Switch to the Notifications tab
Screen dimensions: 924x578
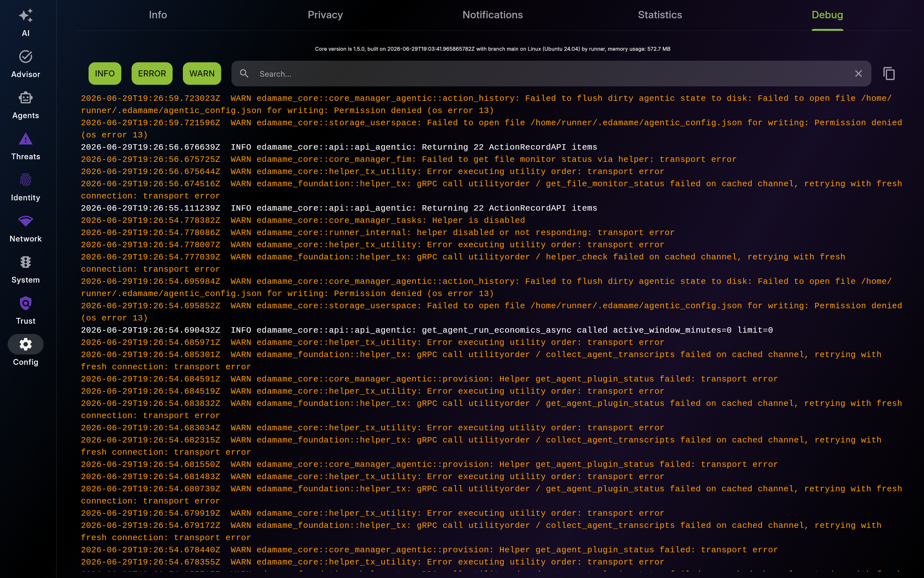click(x=492, y=15)
